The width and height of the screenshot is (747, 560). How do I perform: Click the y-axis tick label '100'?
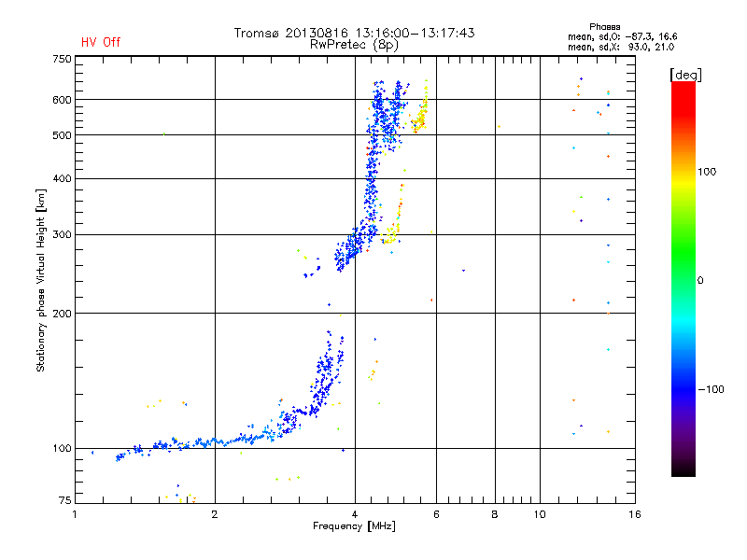click(x=62, y=449)
